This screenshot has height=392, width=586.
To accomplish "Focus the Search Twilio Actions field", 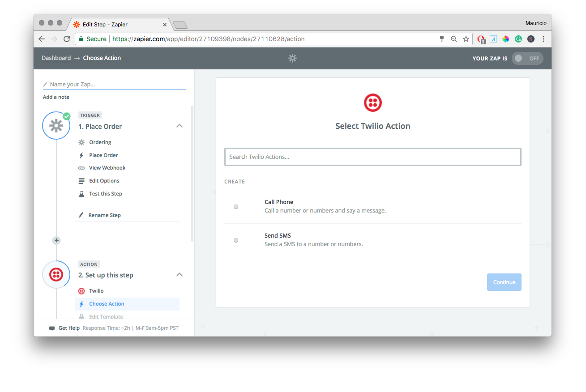I will (373, 157).
